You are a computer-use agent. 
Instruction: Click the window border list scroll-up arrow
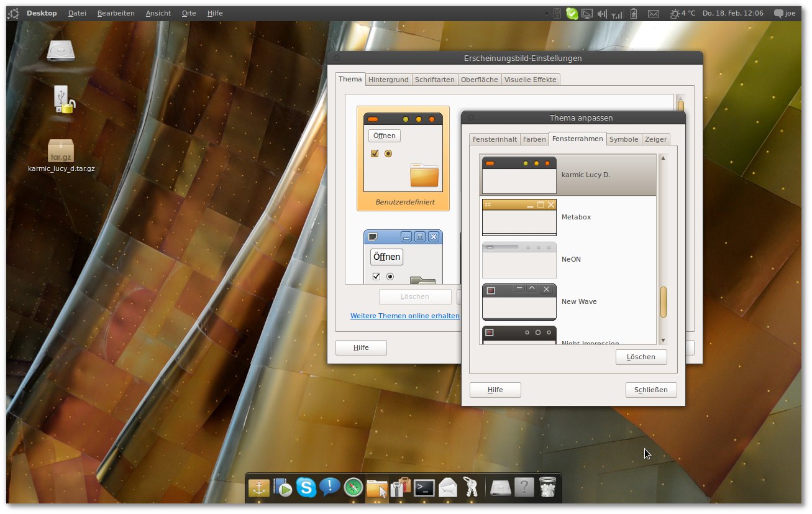click(663, 158)
